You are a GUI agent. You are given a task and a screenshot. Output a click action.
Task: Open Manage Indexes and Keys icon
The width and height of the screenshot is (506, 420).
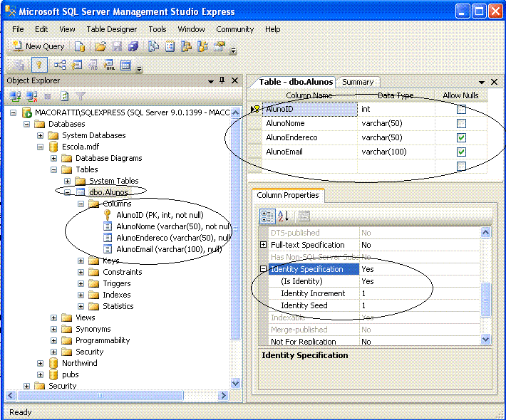tap(76, 65)
